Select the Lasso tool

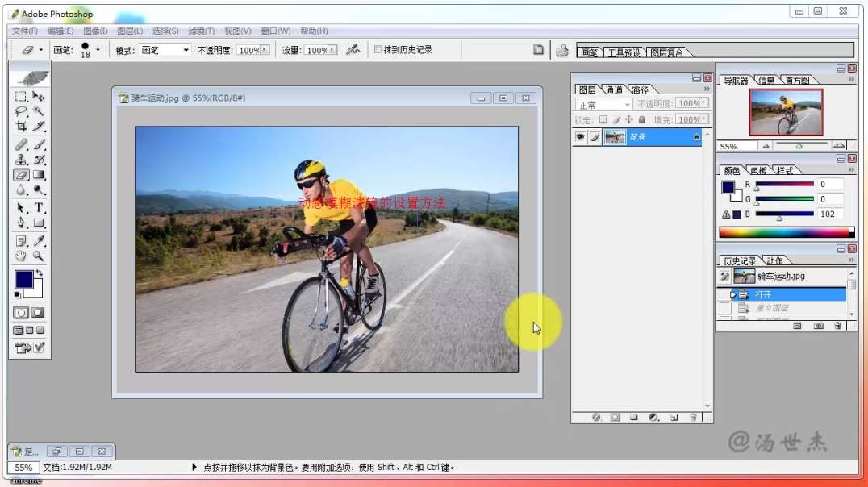pos(21,112)
